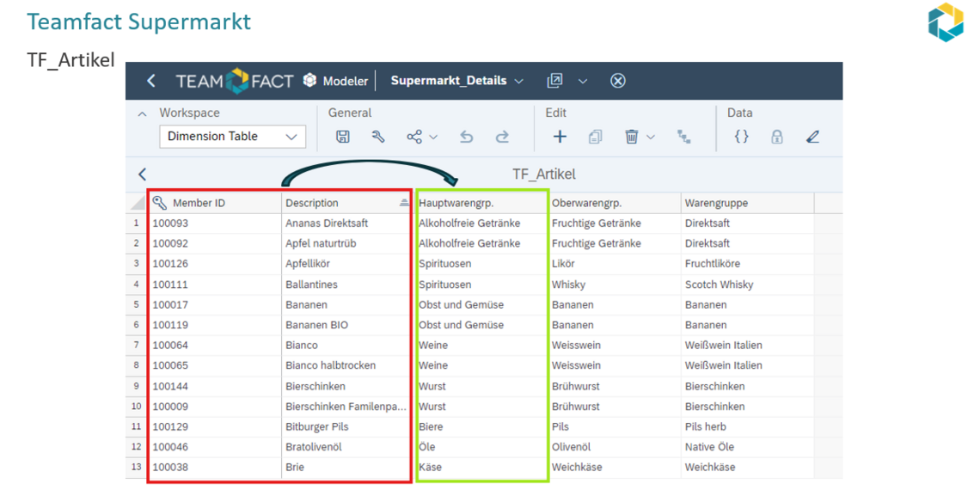Collapse the Workspace toolbar chevron

pos(143,113)
